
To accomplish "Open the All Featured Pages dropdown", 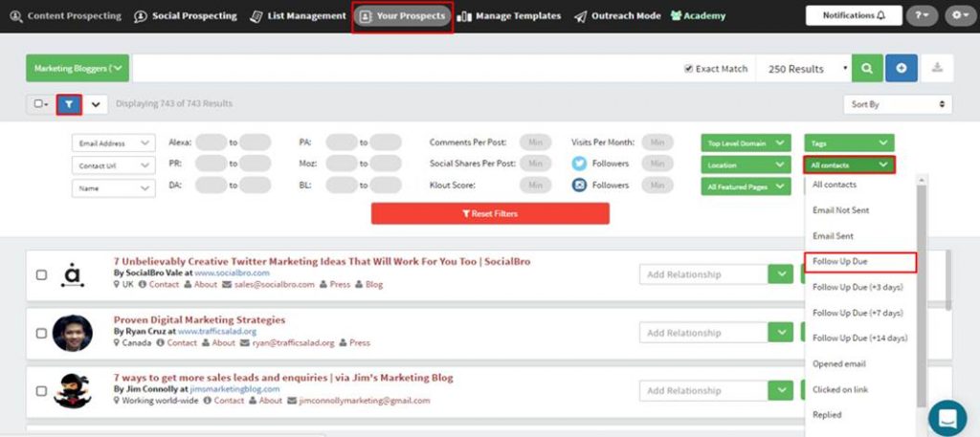I will 746,186.
